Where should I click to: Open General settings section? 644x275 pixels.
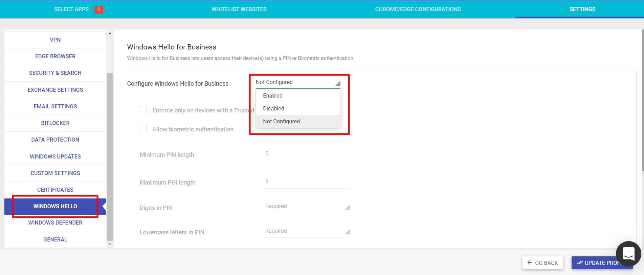click(x=55, y=239)
